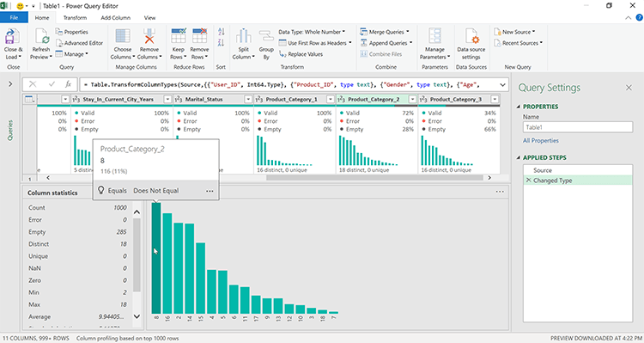Open the tooltip more options ellipsis
Viewport: 644px width, 343px height.
coord(210,191)
